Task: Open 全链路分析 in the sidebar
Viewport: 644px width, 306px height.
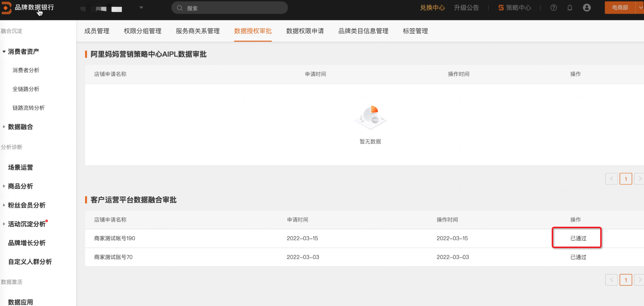Action: point(26,89)
